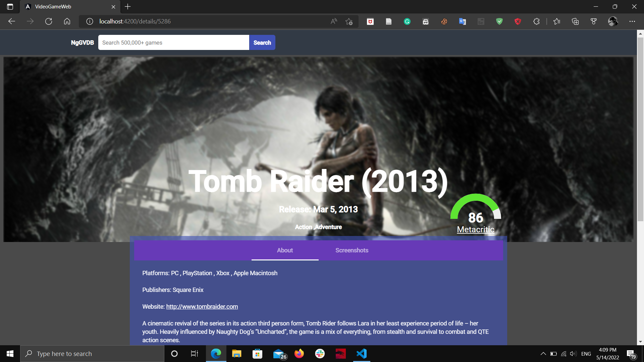Add current page to favorites
The width and height of the screenshot is (644, 362).
click(349, 21)
